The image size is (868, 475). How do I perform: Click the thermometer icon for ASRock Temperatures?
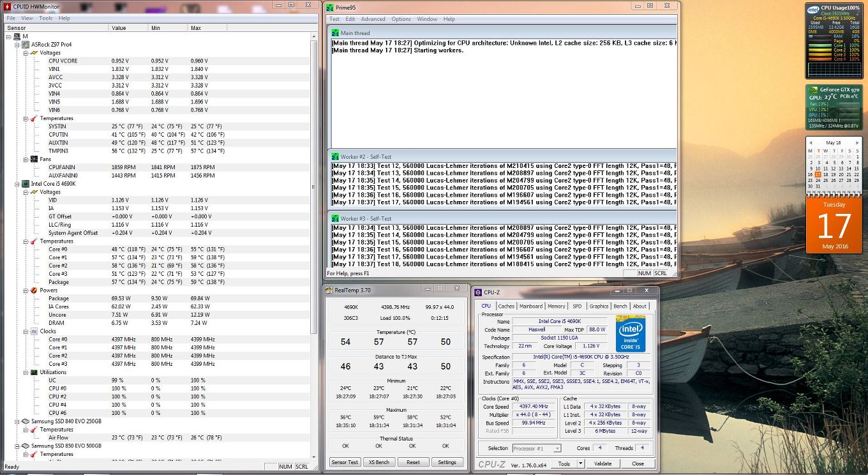pyautogui.click(x=34, y=118)
